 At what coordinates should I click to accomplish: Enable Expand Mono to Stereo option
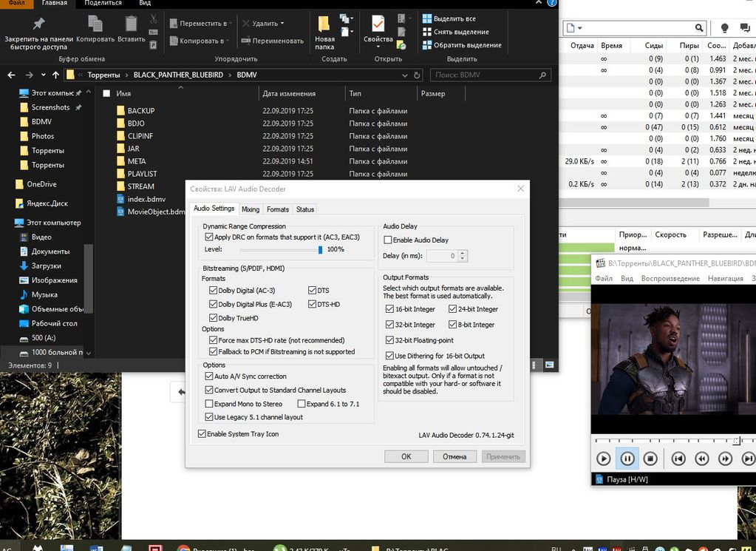tap(209, 404)
